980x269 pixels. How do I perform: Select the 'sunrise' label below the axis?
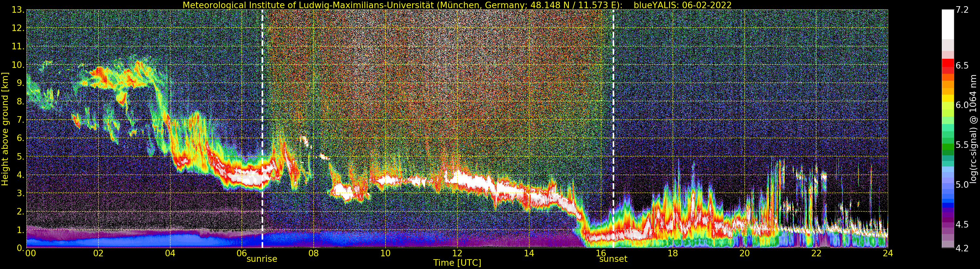pos(262,259)
